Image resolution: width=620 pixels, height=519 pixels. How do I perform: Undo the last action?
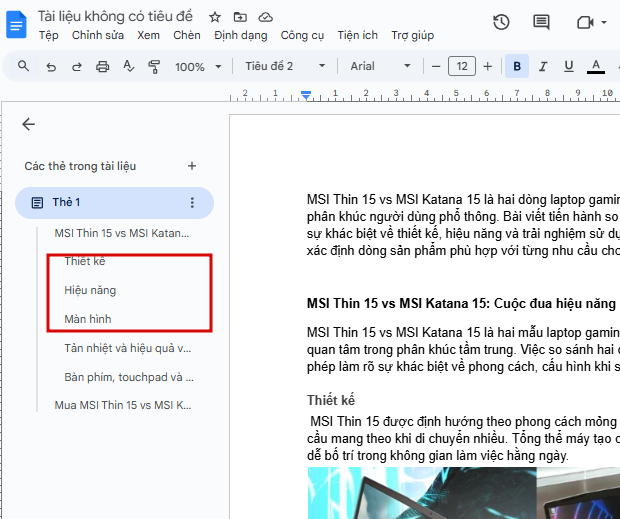(x=51, y=66)
